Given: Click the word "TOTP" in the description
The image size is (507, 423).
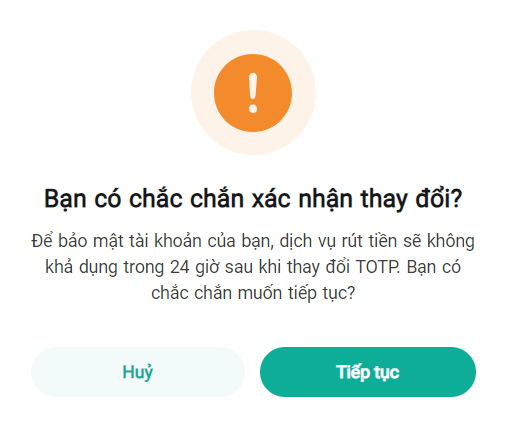Looking at the screenshot, I should coord(377,267).
